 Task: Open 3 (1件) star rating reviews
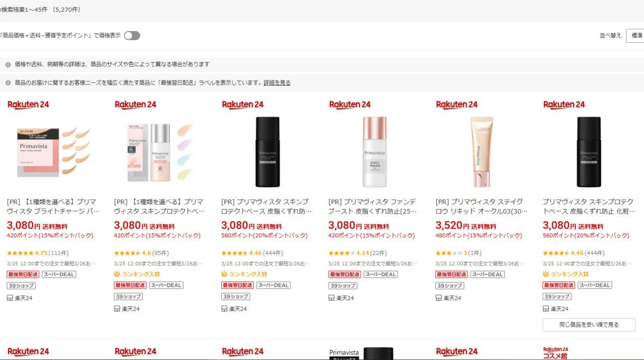coord(458,253)
